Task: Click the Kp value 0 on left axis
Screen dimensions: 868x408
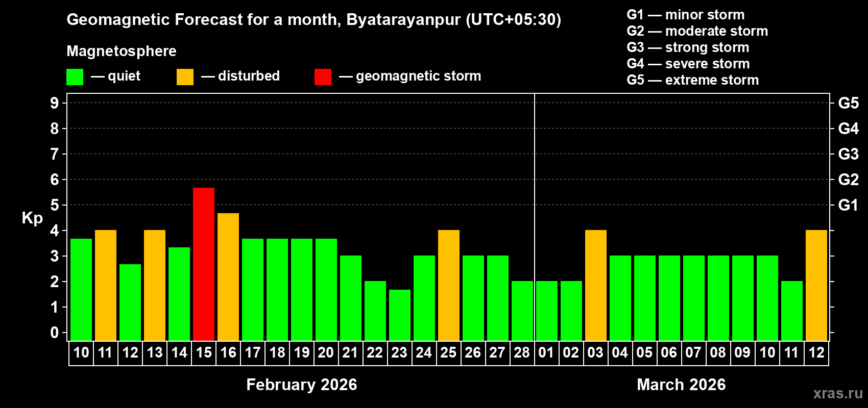Action: pos(55,333)
